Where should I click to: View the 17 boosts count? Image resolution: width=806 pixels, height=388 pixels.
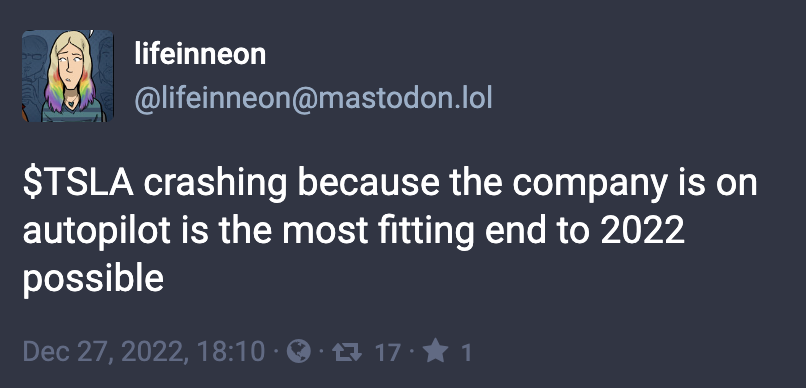click(388, 353)
